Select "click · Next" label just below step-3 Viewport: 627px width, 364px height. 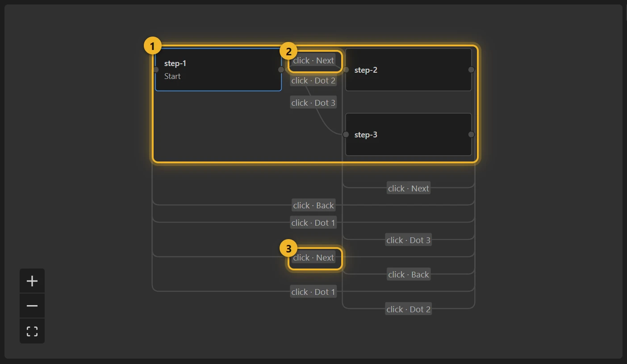click(x=409, y=188)
